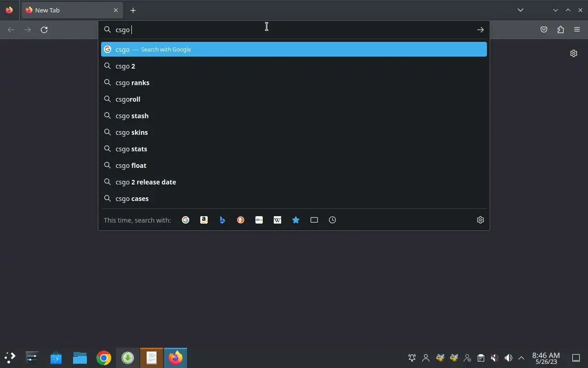Expand the list all tabs chevron
The image size is (588, 368).
(x=520, y=10)
